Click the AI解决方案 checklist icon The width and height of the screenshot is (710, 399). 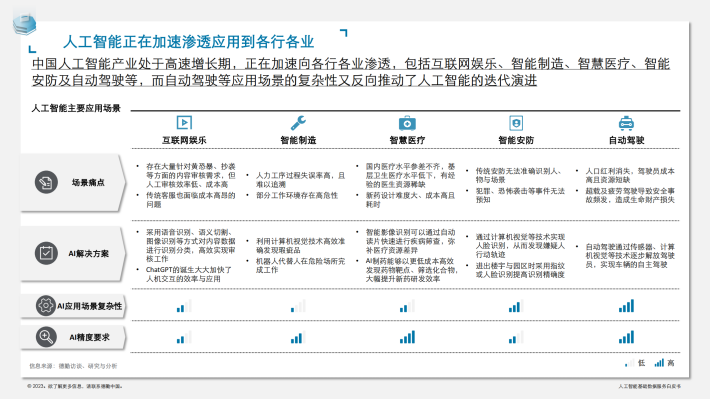(46, 253)
